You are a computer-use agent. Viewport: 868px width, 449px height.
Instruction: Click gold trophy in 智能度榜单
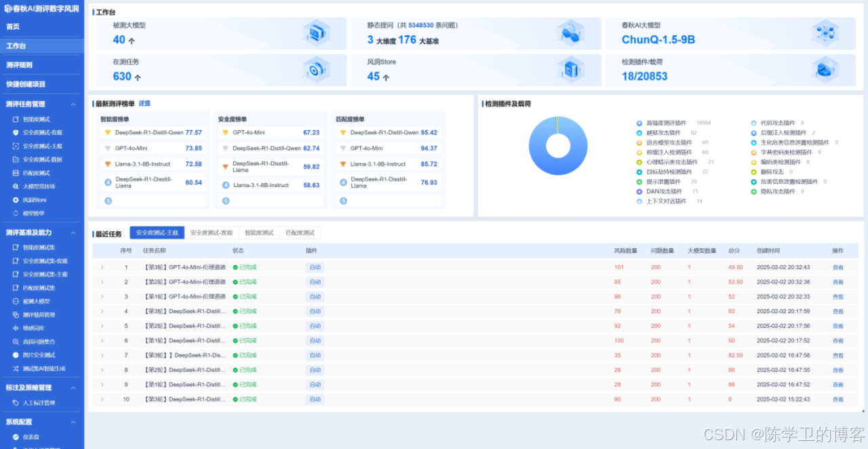point(107,133)
